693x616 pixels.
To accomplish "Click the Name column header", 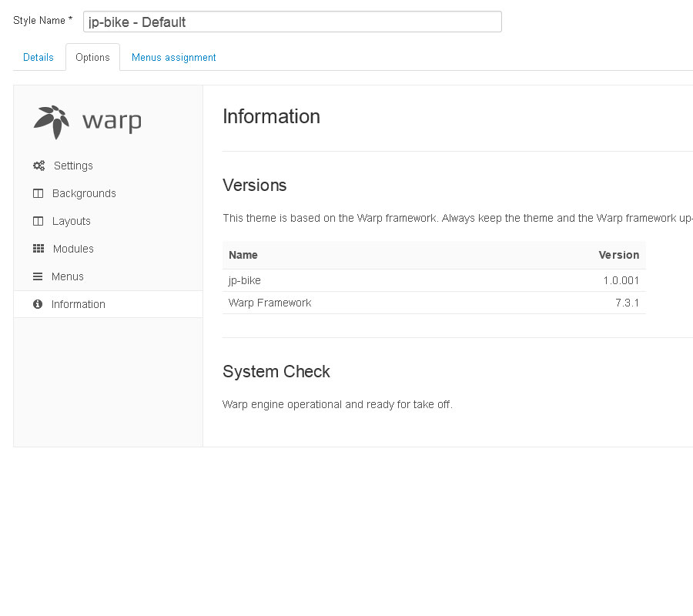I will 243,255.
